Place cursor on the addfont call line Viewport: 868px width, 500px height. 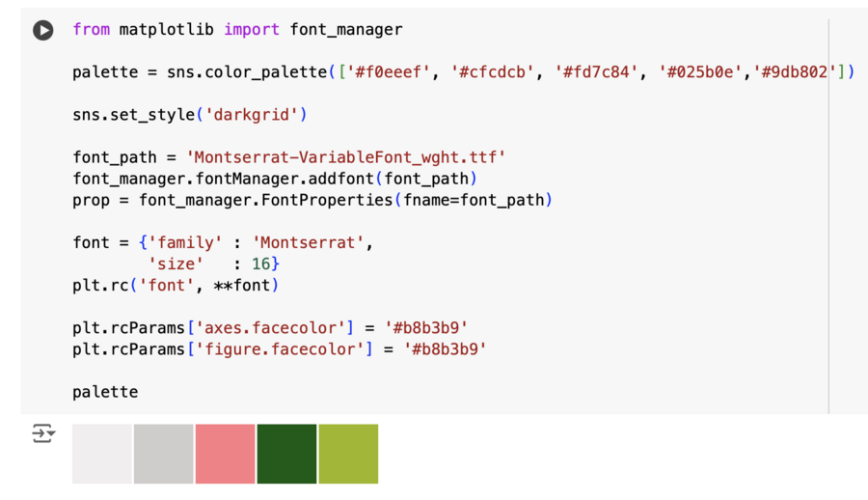(x=275, y=179)
